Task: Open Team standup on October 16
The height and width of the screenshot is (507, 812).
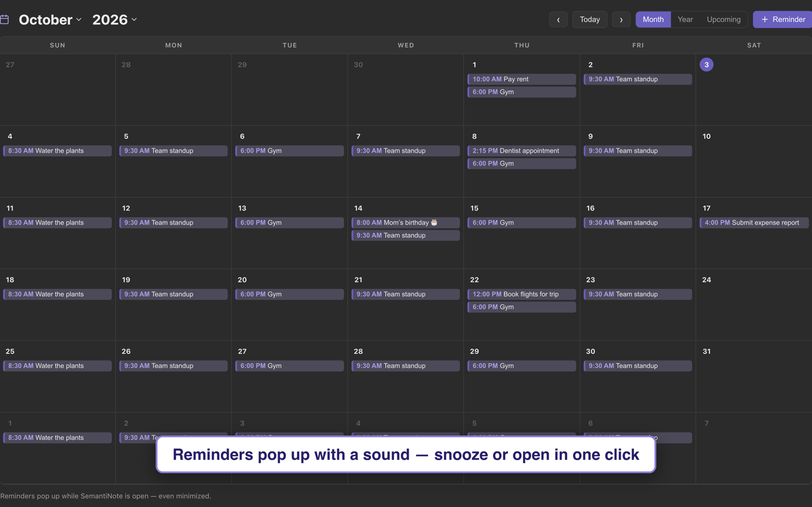Action: tap(638, 222)
